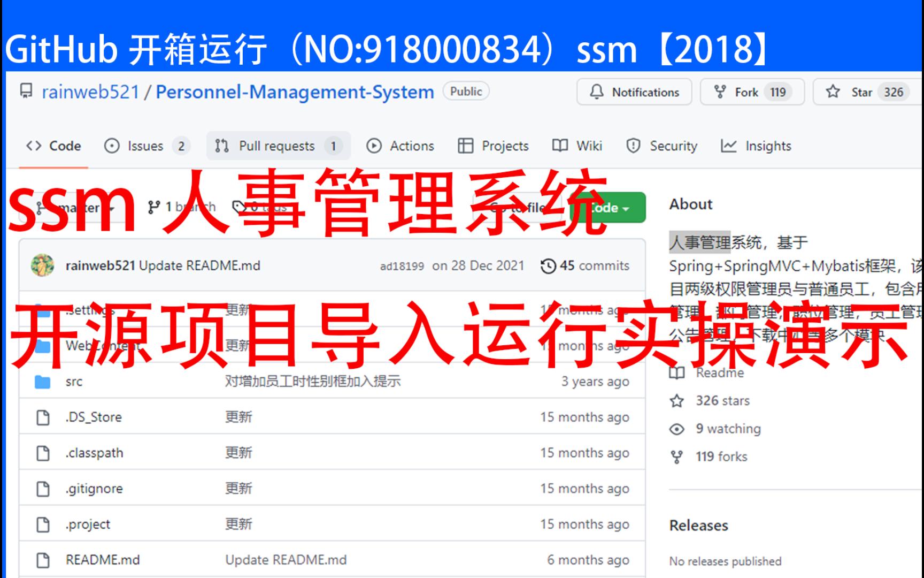This screenshot has height=578, width=924.
Task: Switch to the Issues tab
Action: 145,146
